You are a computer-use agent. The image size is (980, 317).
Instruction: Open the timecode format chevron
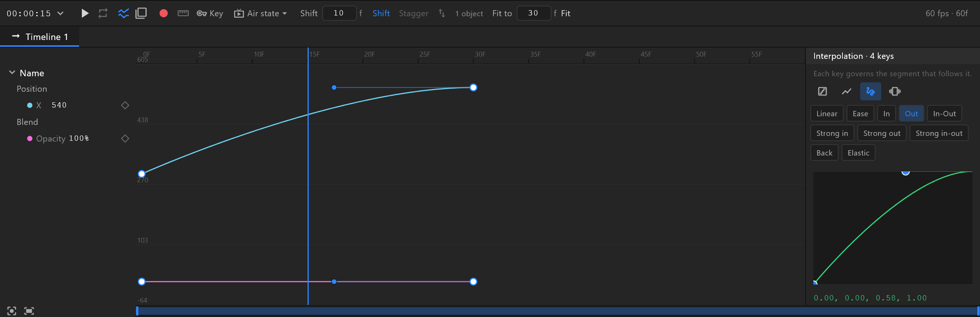pyautogui.click(x=60, y=13)
